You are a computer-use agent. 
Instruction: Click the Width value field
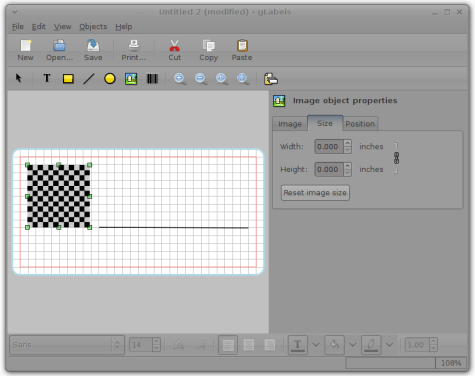pyautogui.click(x=329, y=146)
